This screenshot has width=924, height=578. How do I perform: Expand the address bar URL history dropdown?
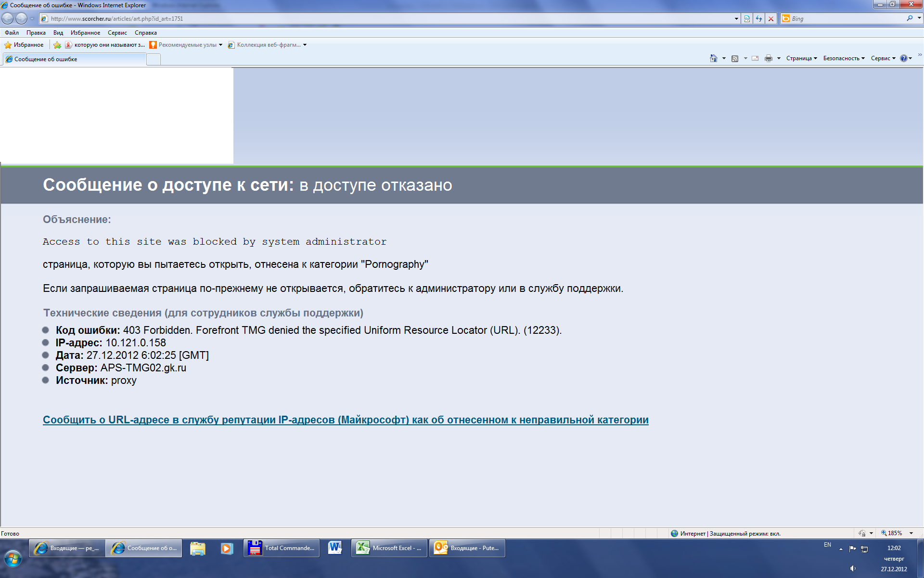tap(736, 19)
